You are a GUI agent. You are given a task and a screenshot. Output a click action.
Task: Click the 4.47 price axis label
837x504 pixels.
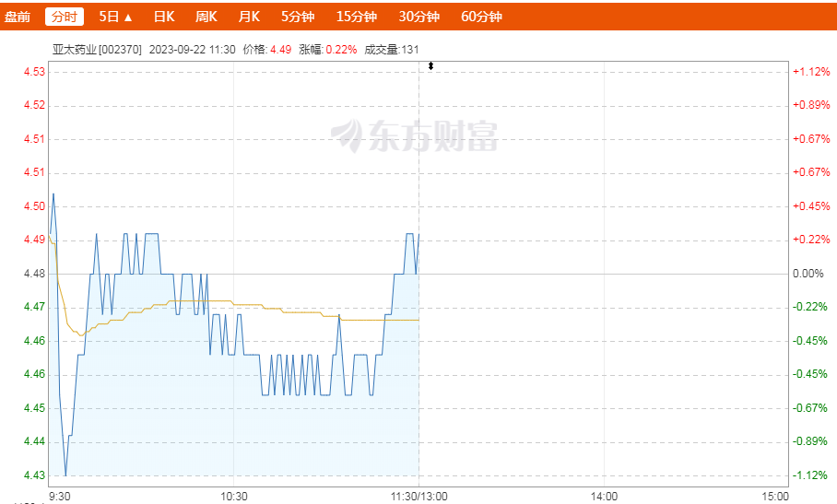34,307
